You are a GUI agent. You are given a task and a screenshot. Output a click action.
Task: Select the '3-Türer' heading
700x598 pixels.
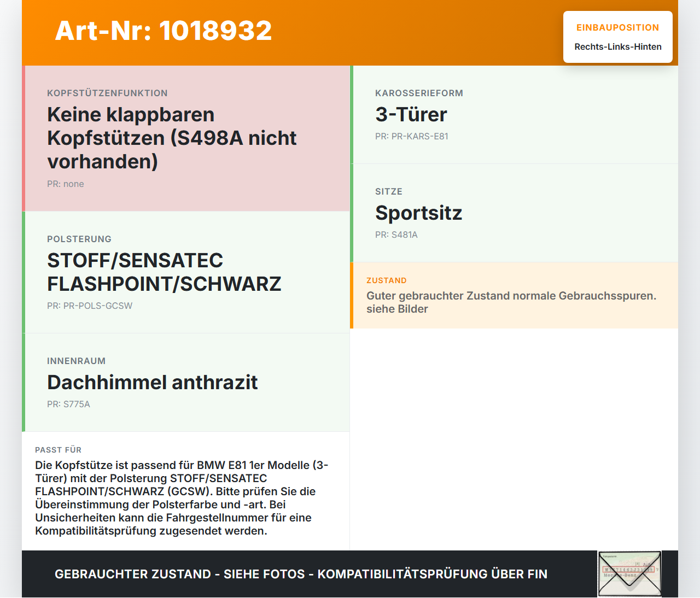click(x=411, y=115)
